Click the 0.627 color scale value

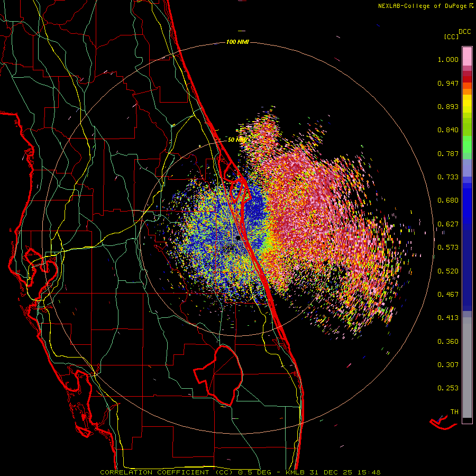[448, 224]
